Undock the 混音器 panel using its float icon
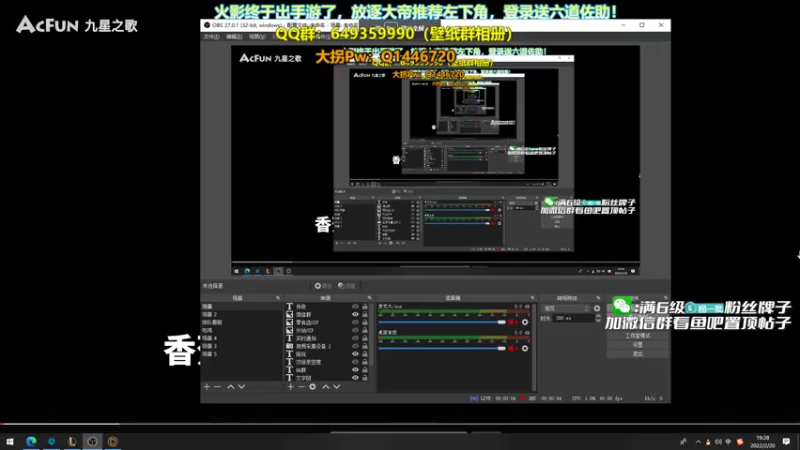800x450 pixels. click(x=532, y=298)
